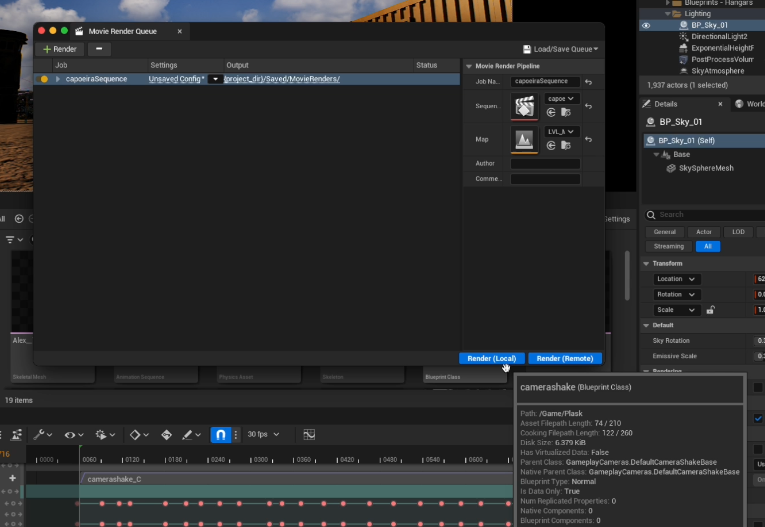Click the Author input field
Image resolution: width=765 pixels, height=527 pixels.
(x=545, y=163)
